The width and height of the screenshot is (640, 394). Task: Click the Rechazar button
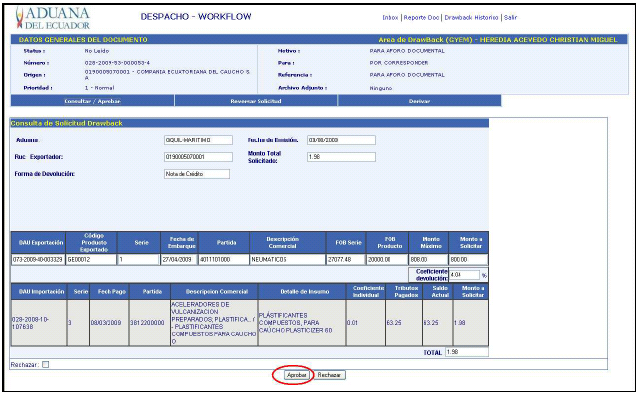329,375
